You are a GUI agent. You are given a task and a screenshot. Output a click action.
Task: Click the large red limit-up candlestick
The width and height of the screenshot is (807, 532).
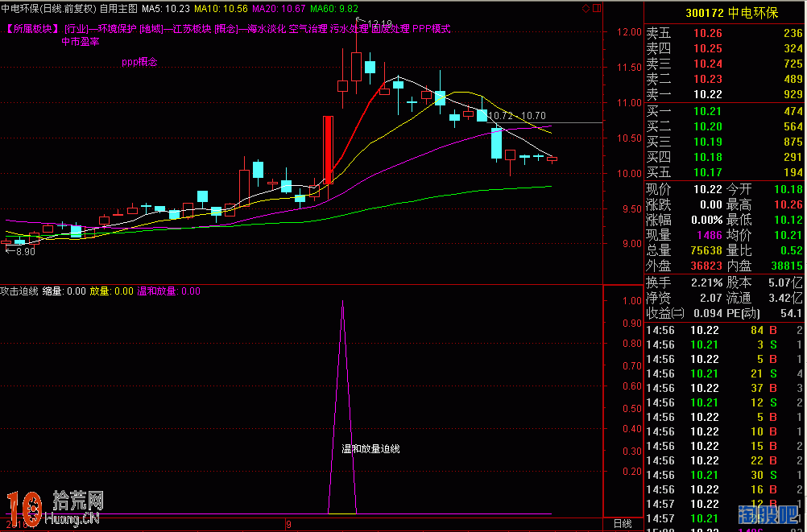click(328, 151)
